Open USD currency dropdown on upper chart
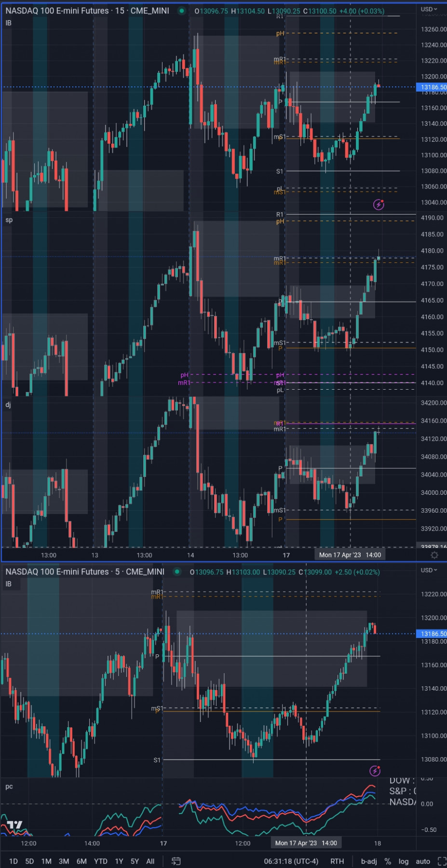Image resolution: width=447 pixels, height=868 pixels. click(429, 9)
